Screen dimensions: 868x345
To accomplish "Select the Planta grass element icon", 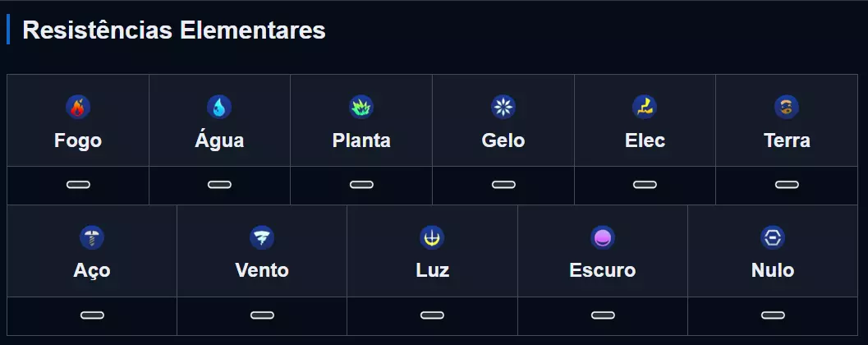I will 361,107.
